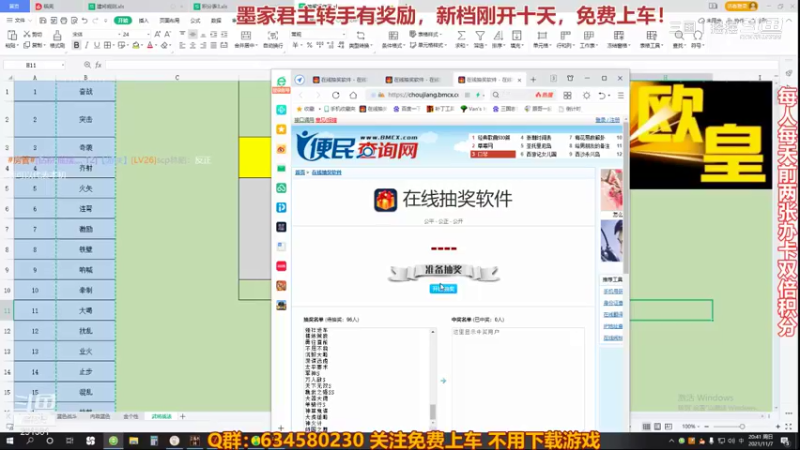Switch to the second browser tab

(x=415, y=80)
